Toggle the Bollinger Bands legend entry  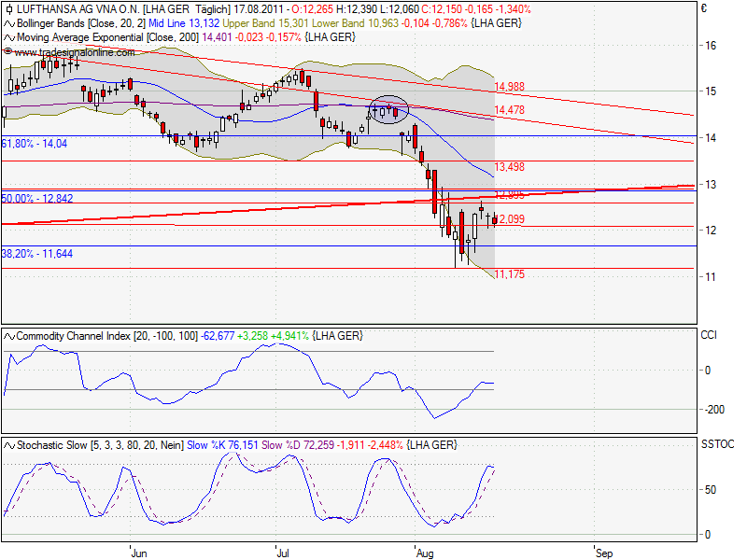click(x=56, y=25)
